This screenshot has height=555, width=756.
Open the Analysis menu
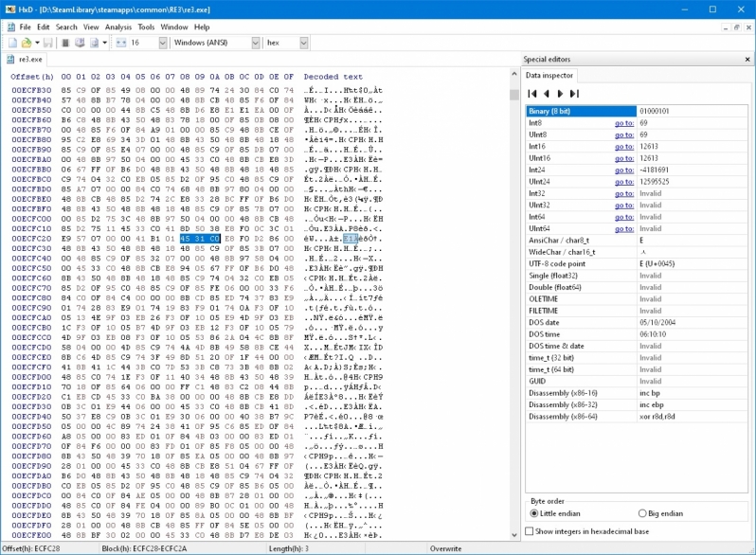(x=118, y=27)
